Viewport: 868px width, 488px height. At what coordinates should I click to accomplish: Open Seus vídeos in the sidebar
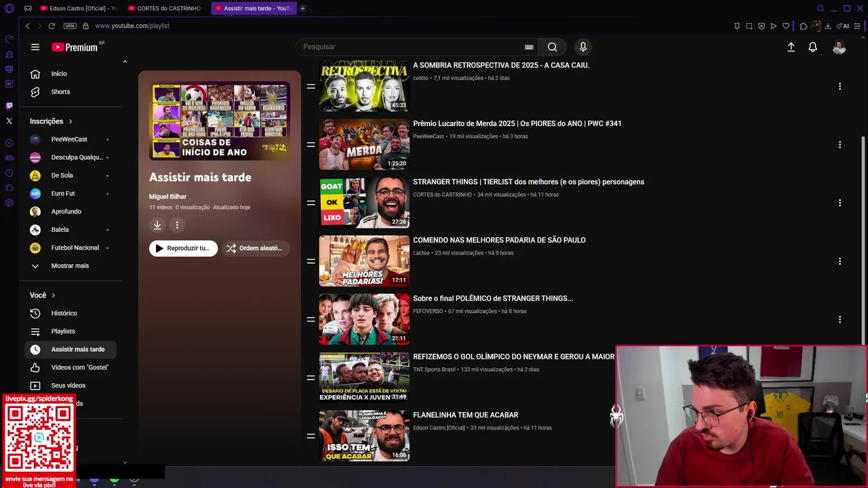pyautogui.click(x=71, y=386)
